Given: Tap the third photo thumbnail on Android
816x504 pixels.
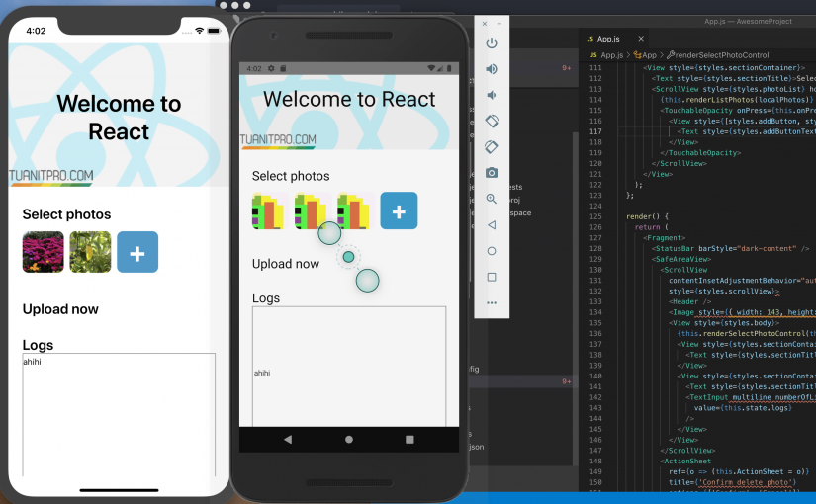Looking at the screenshot, I should 356,210.
